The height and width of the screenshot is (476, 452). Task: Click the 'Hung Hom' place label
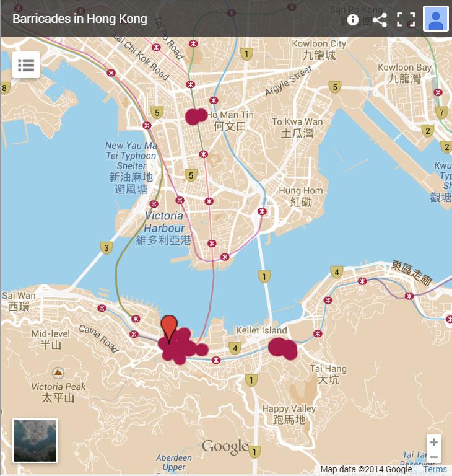pos(301,191)
